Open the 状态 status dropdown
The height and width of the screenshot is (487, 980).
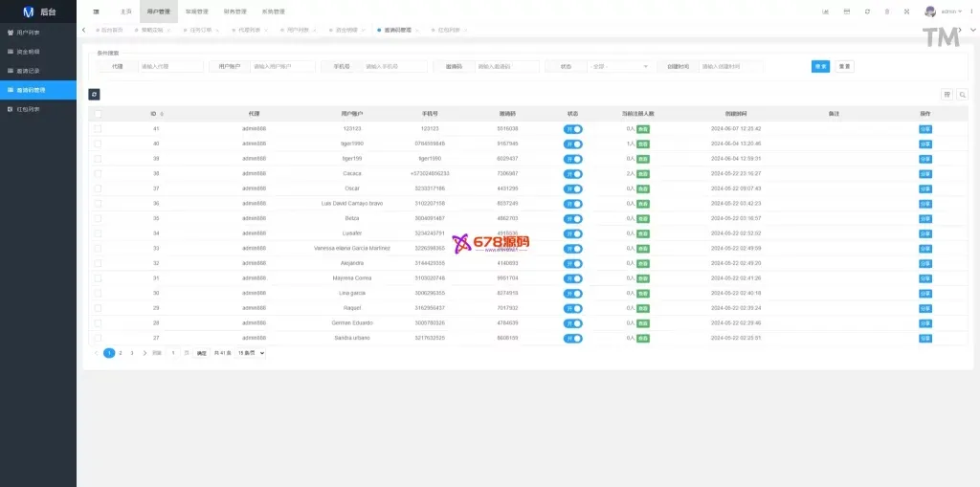pos(619,67)
